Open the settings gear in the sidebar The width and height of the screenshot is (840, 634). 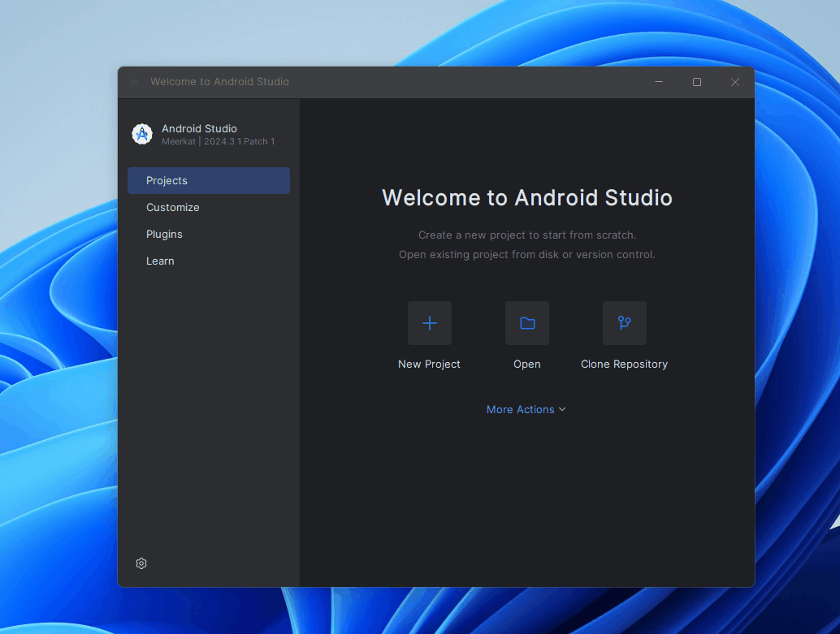tap(141, 563)
